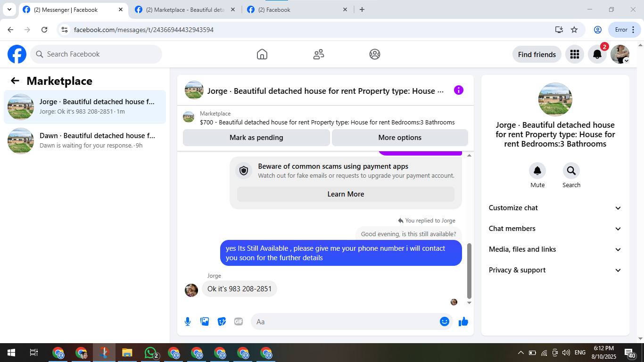Image resolution: width=644 pixels, height=362 pixels.
Task: Open the Windows Start menu
Action: pyautogui.click(x=11, y=353)
